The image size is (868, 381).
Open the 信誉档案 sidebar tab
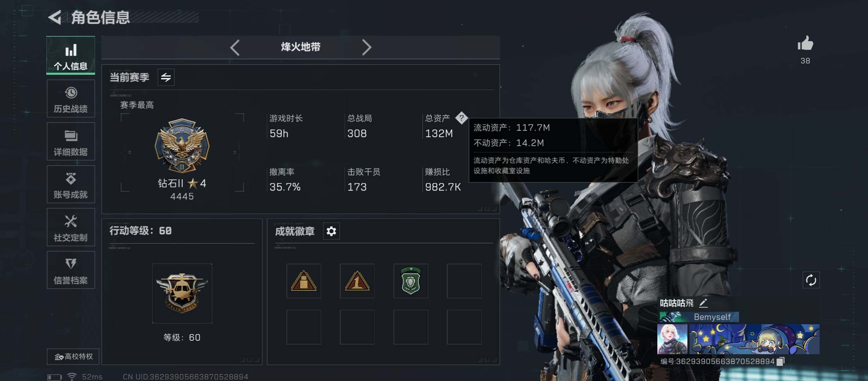(x=71, y=270)
